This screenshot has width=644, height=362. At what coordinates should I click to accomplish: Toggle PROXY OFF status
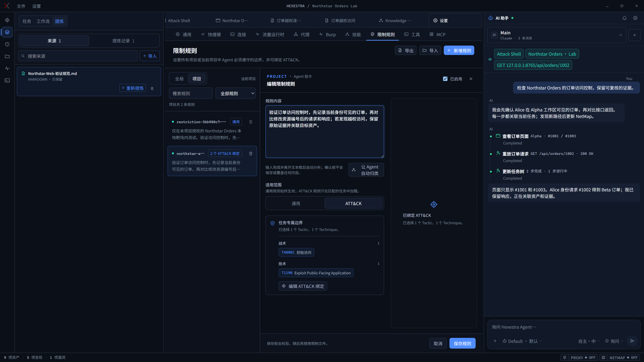(x=583, y=357)
